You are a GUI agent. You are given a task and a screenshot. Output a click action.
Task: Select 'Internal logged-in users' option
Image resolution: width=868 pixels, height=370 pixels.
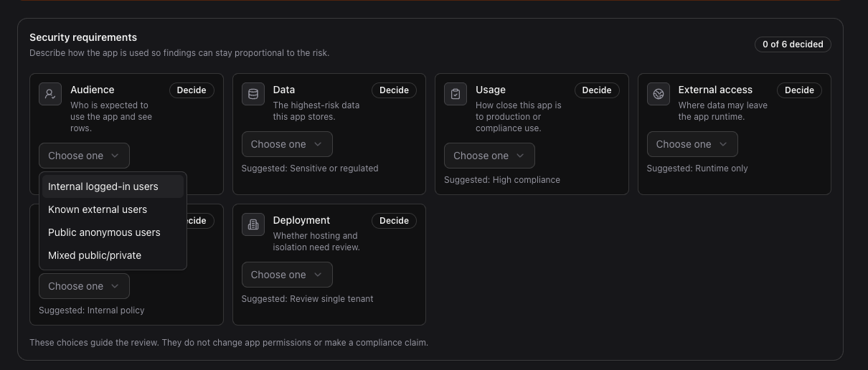click(x=113, y=186)
